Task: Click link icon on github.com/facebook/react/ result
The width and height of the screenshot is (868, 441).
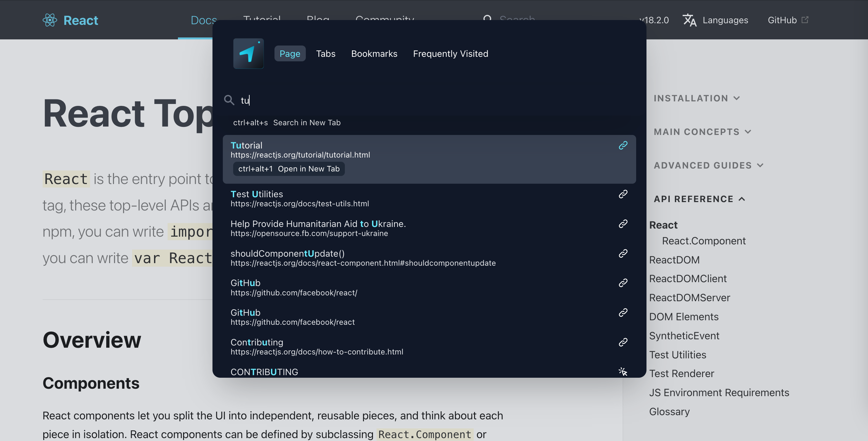Action: click(x=623, y=283)
